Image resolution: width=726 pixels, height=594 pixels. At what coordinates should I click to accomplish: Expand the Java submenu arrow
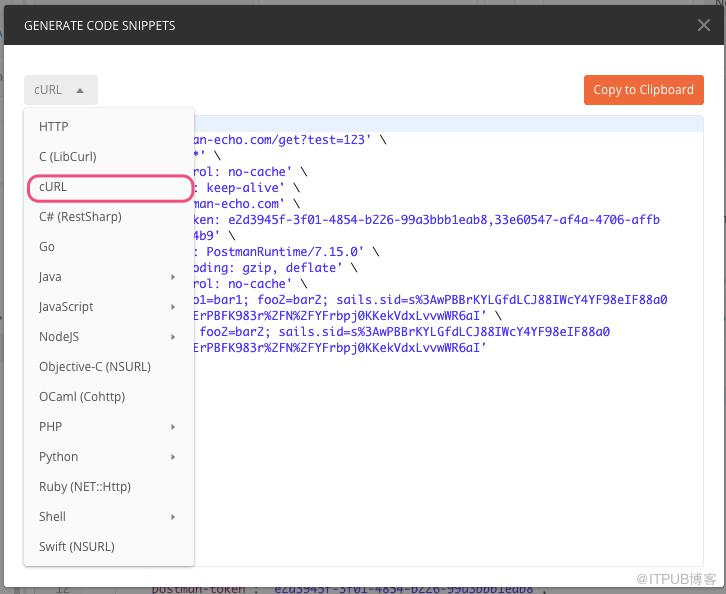pyautogui.click(x=173, y=277)
